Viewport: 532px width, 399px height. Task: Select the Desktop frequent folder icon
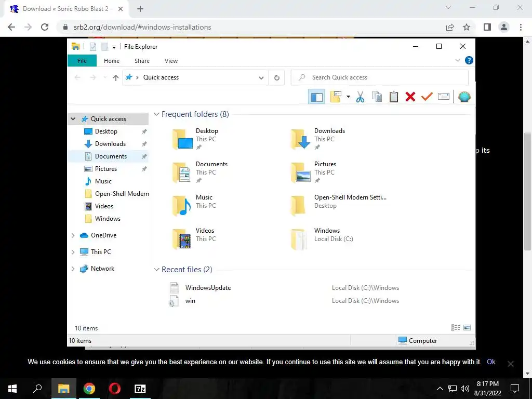pyautogui.click(x=182, y=139)
